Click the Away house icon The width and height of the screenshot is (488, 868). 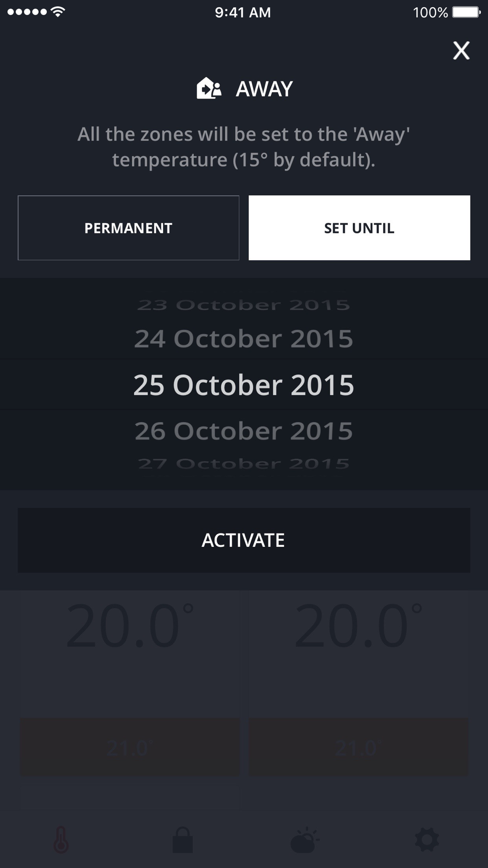209,88
